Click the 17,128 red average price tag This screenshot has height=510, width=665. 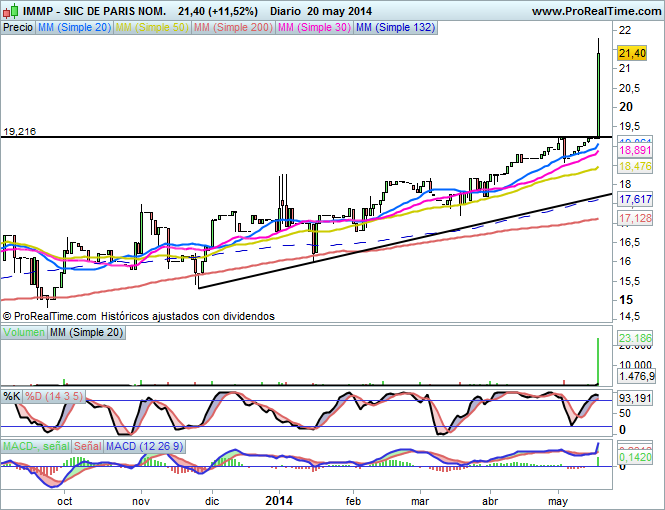[636, 218]
